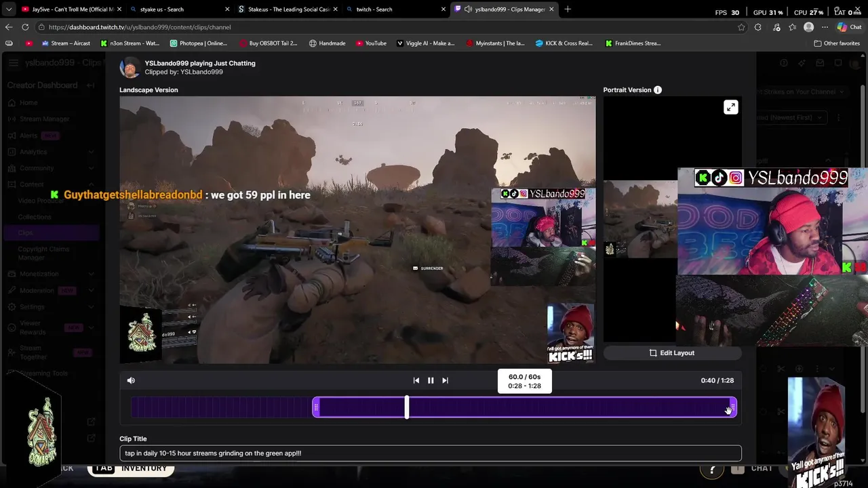Open the KICK & Cross Real bookmark

pos(564,43)
